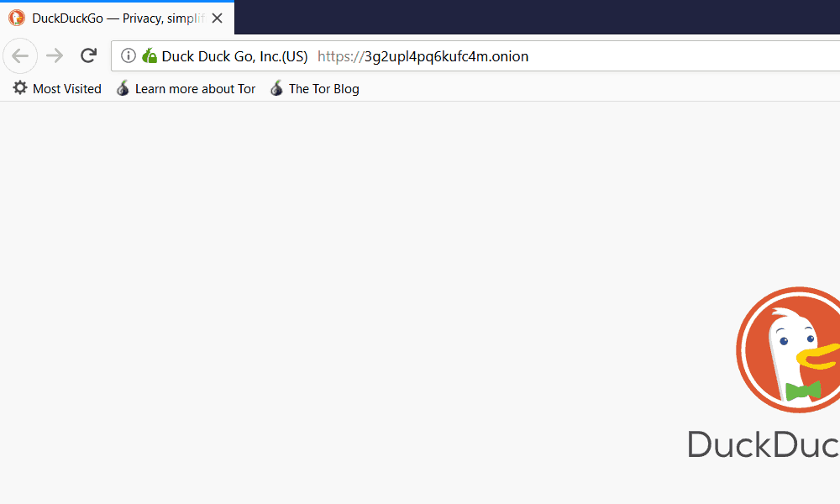Viewport: 840px width, 504px height.
Task: Open the Most Visited bookmarks folder
Action: 57,88
